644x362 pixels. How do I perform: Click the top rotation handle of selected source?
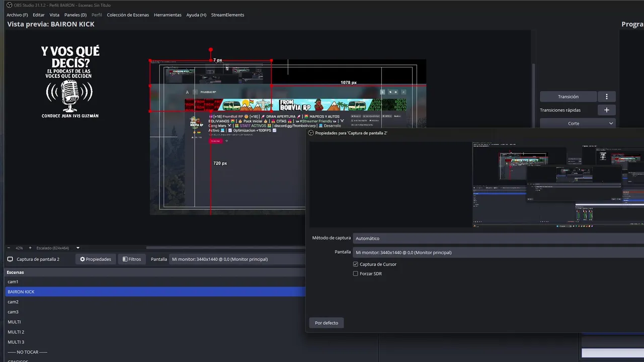pos(211,50)
